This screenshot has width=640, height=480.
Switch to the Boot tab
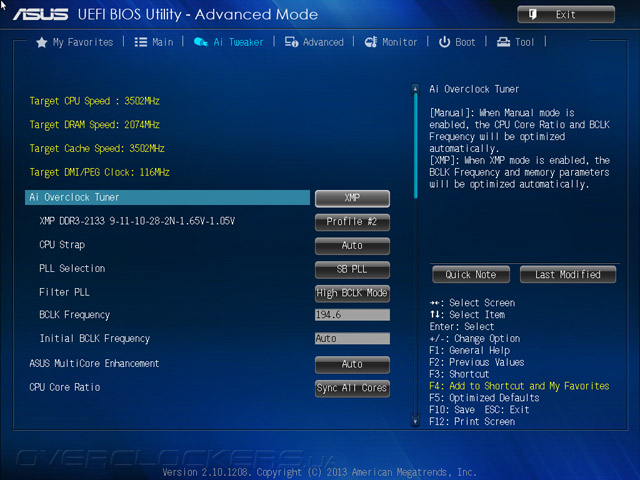[x=465, y=42]
